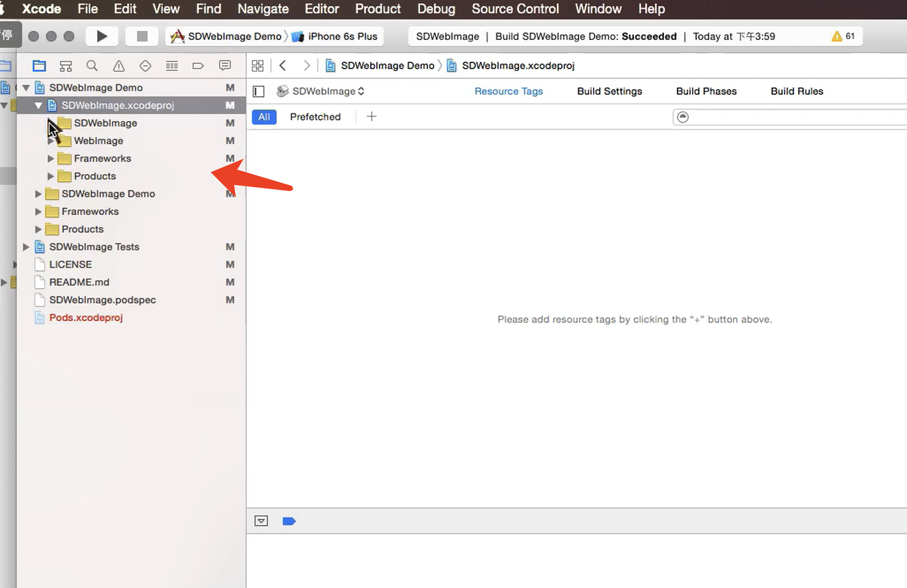Select the Prefetched filter button
The image size is (907, 588).
click(315, 117)
